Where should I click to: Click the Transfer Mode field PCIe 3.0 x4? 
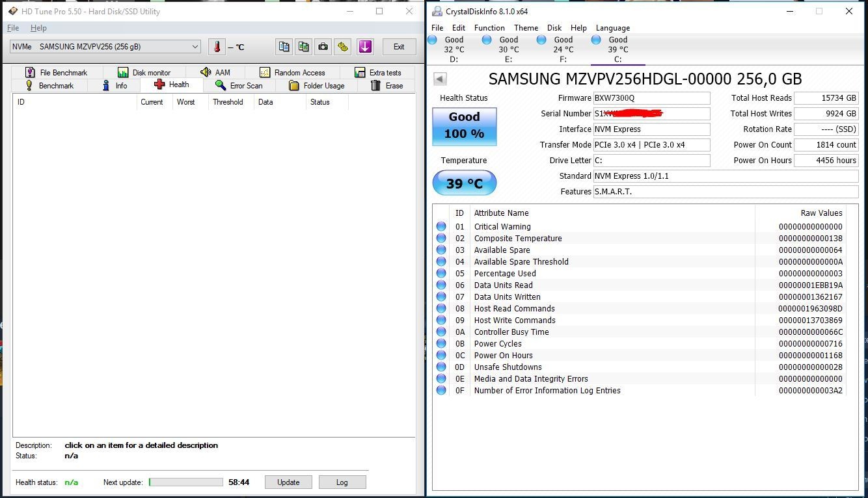(x=651, y=145)
